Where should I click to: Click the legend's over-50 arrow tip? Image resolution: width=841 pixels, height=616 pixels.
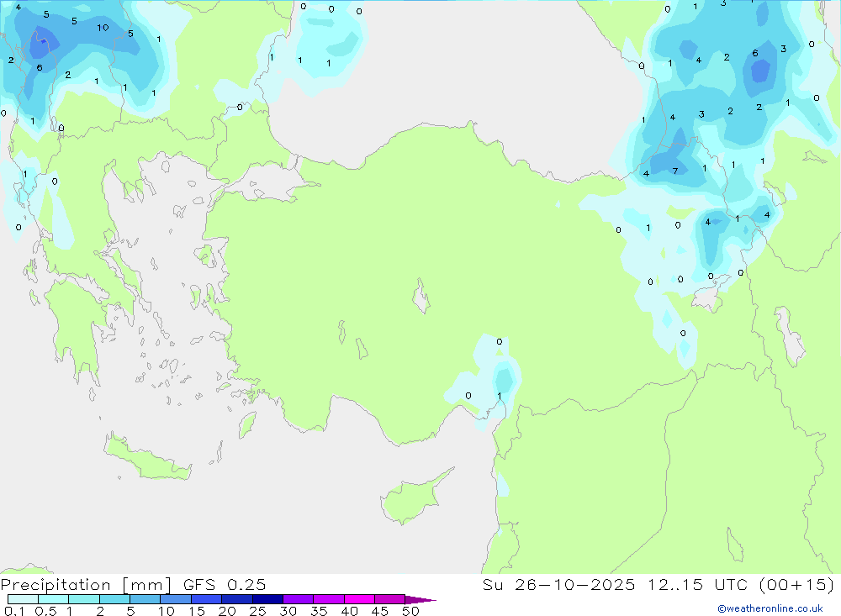click(x=420, y=599)
